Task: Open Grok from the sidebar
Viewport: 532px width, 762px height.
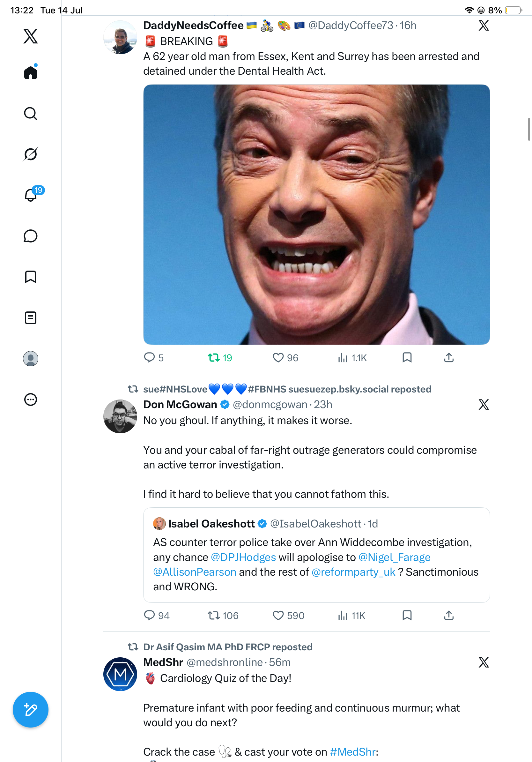Action: click(x=31, y=154)
